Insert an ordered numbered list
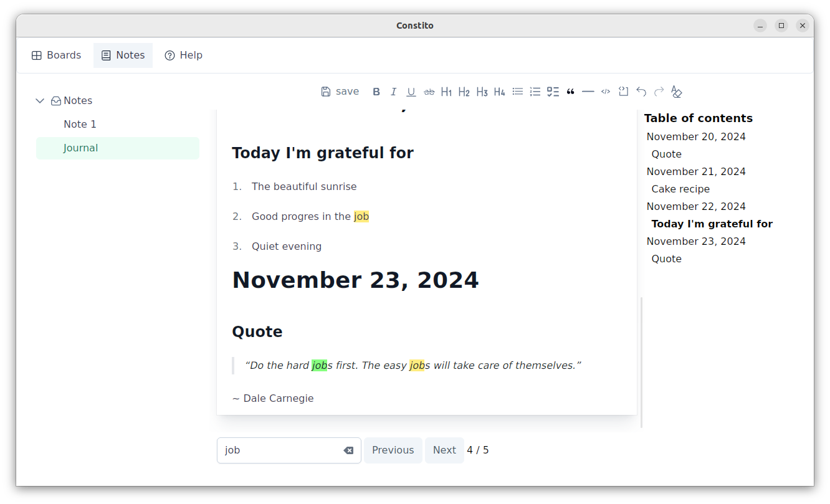The image size is (830, 504). point(535,92)
